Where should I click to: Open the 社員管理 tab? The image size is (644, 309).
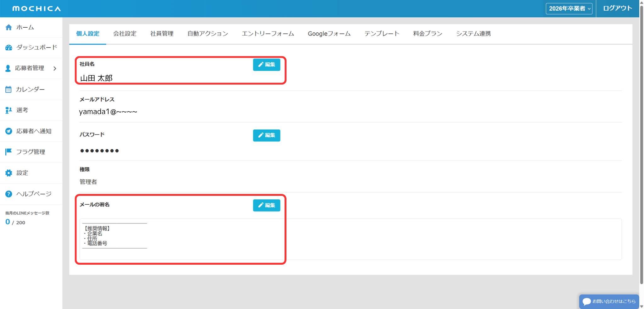coord(162,34)
